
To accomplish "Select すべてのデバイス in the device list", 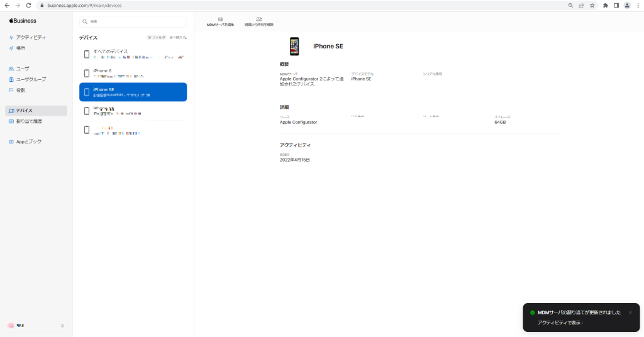I will (133, 54).
